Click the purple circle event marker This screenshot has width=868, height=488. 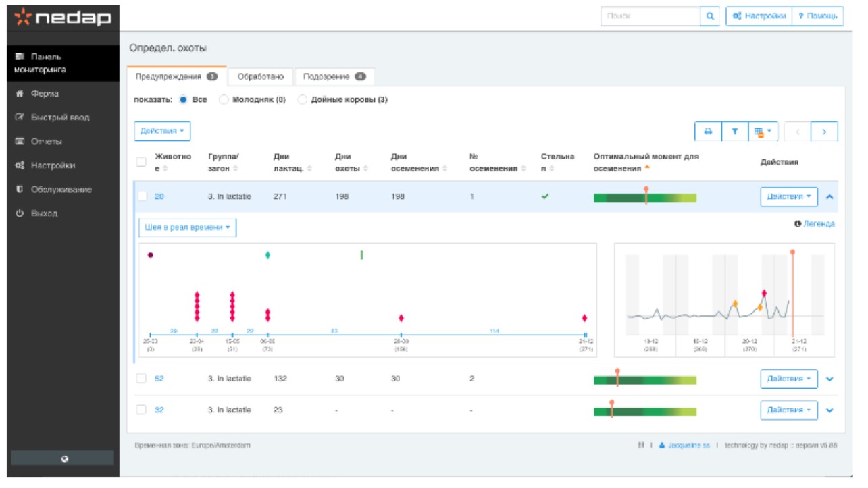(151, 255)
